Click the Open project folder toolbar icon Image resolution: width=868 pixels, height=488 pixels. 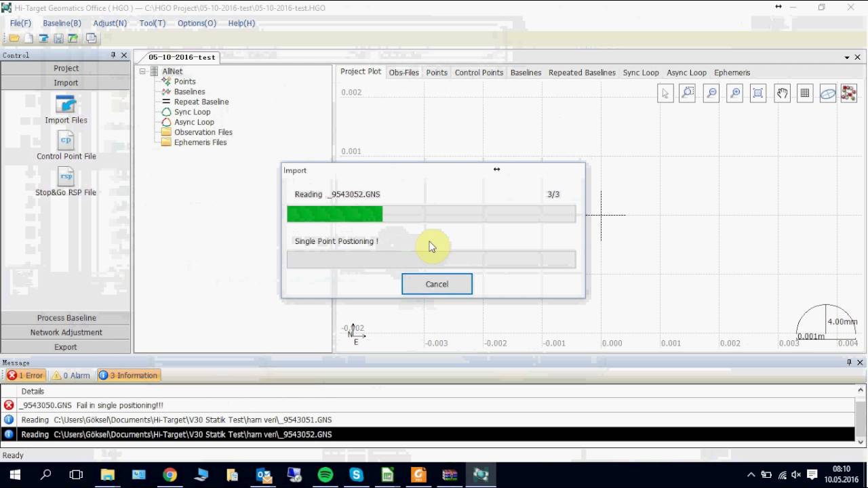[x=14, y=39]
